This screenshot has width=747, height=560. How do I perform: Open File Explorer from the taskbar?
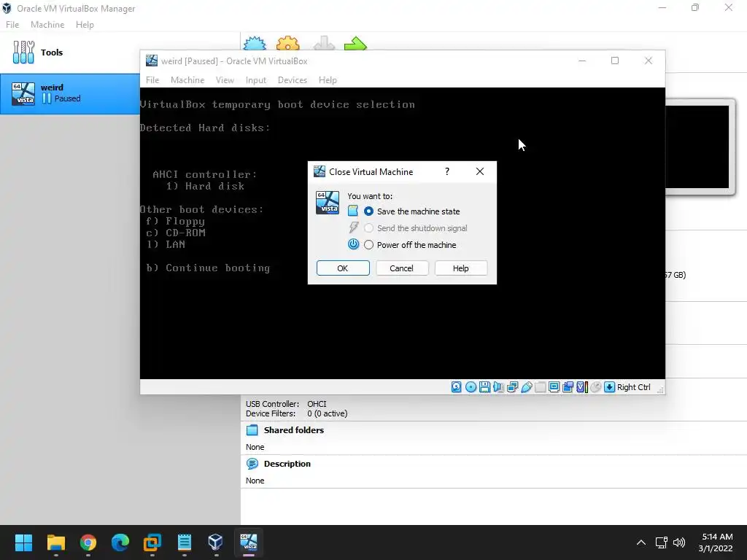click(56, 542)
